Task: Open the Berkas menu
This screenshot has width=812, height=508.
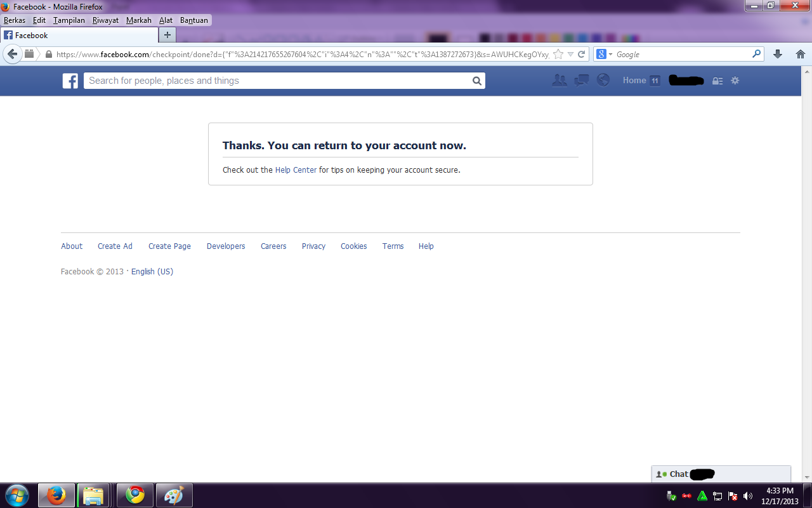Action: 15,20
